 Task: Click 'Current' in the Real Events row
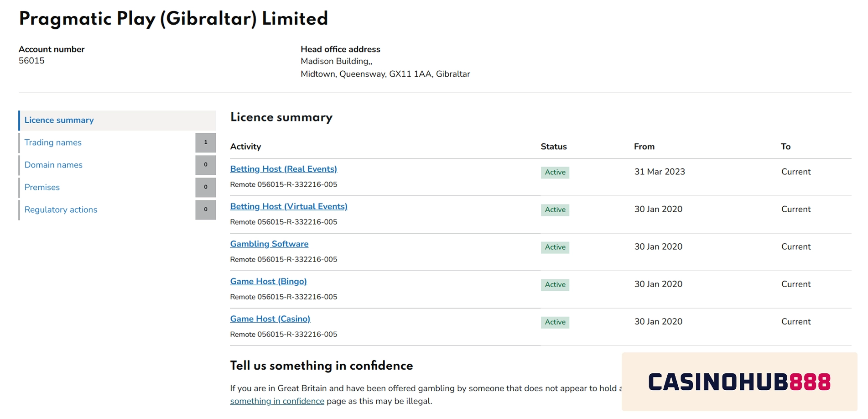click(796, 172)
